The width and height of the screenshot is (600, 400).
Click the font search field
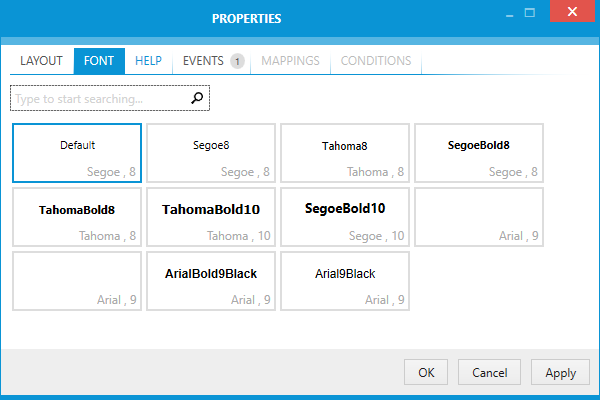tap(100, 98)
